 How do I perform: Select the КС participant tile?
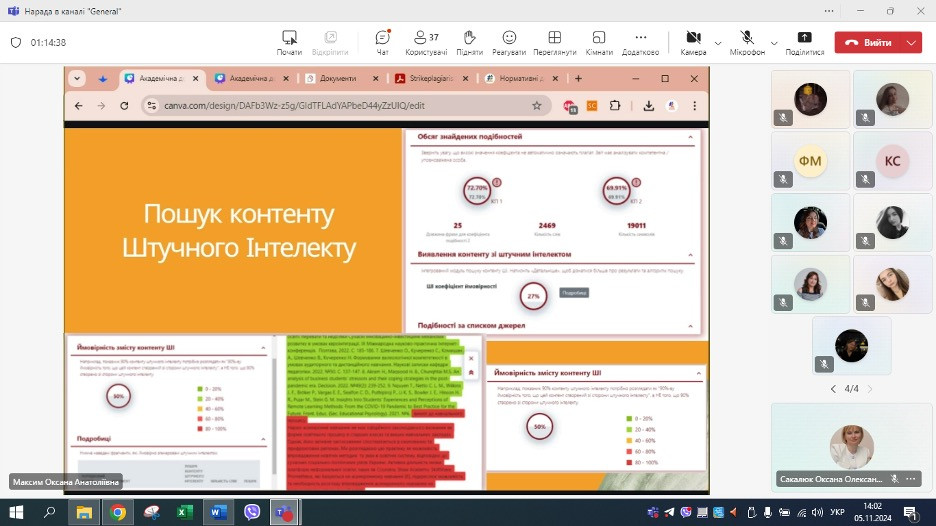pos(892,161)
